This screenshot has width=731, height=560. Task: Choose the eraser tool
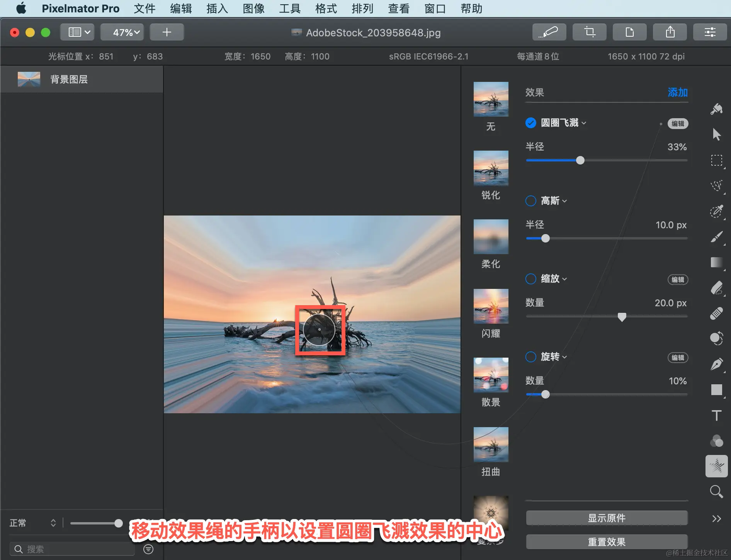[717, 288]
